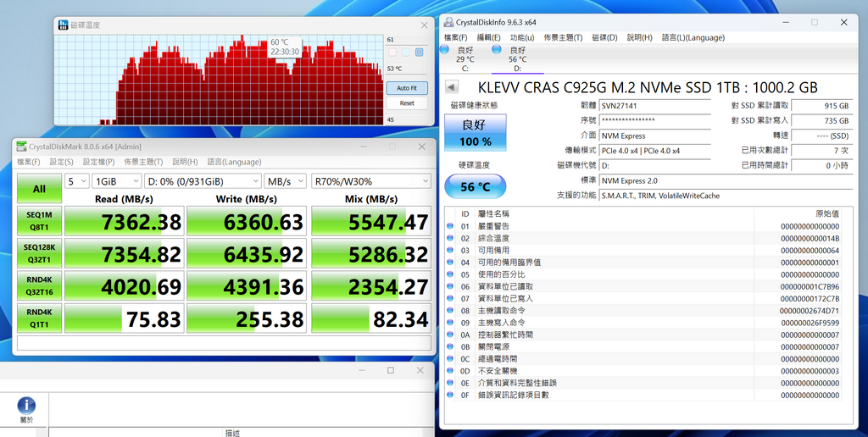868x437 pixels.
Task: Click the status orb for 04 可用的備用臨界值
Action: 450,263
